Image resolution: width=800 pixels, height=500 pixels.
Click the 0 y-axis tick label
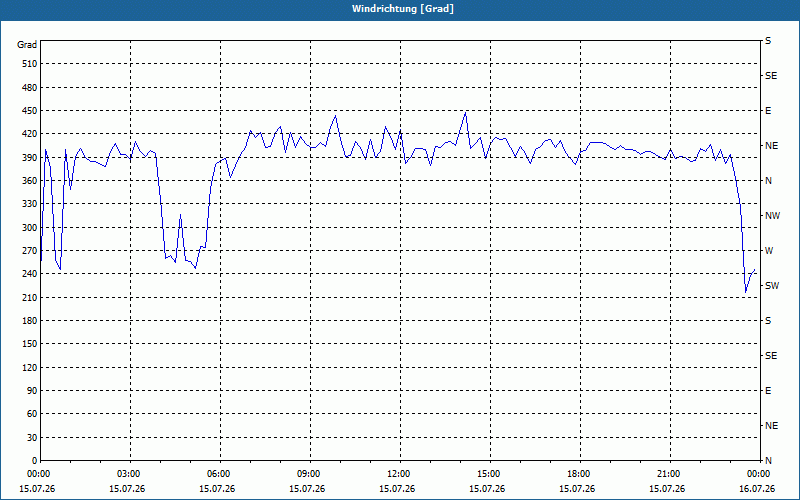(35, 461)
